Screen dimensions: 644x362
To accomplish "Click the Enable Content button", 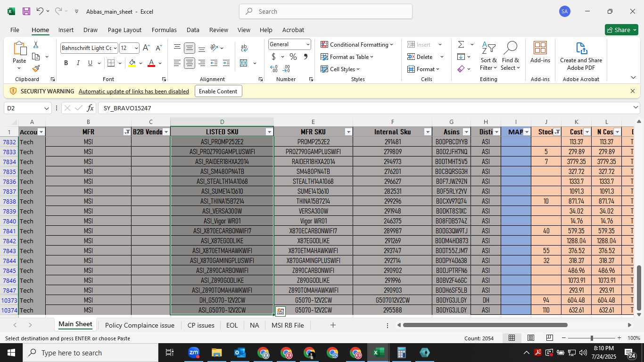I will [218, 91].
